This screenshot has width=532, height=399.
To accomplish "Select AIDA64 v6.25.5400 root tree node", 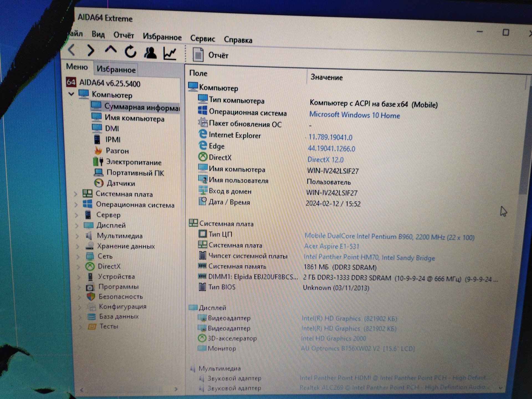I will pyautogui.click(x=103, y=83).
